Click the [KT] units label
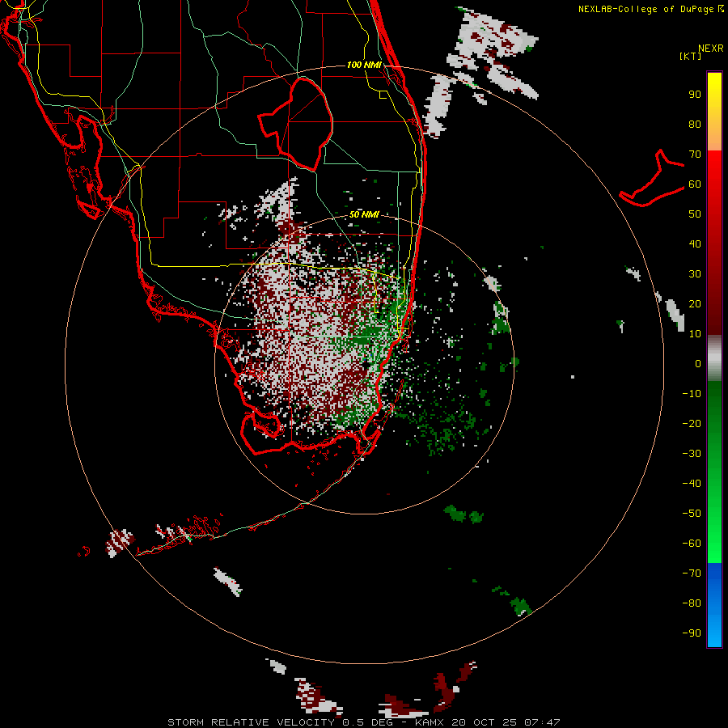Image resolution: width=728 pixels, height=728 pixels. click(x=691, y=56)
